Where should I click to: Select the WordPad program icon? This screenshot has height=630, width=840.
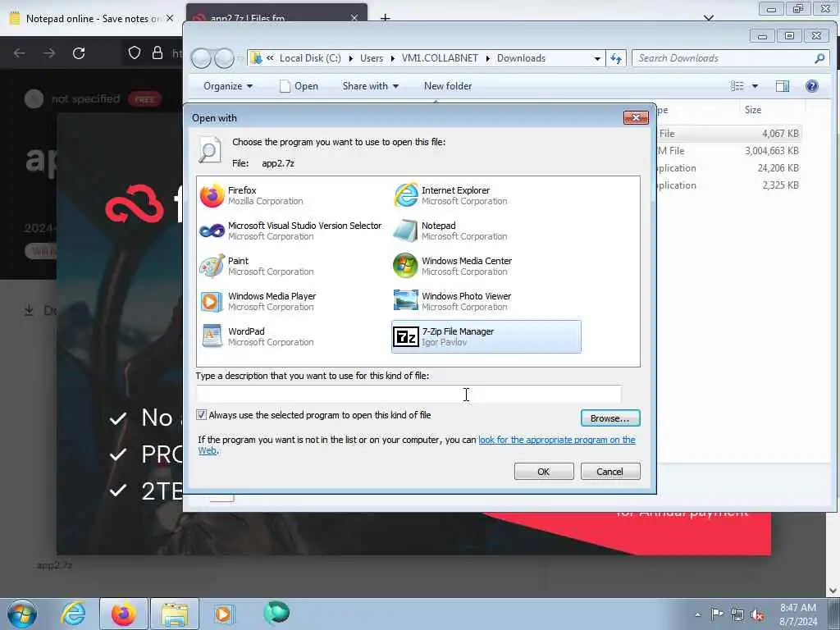212,336
